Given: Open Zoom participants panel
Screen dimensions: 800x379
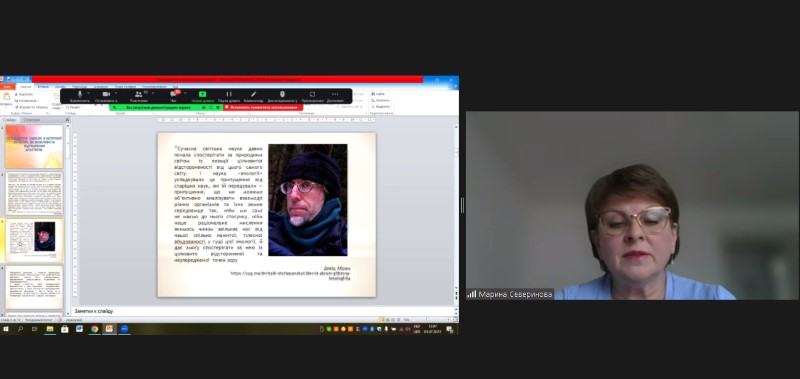Looking at the screenshot, I should point(139,96).
